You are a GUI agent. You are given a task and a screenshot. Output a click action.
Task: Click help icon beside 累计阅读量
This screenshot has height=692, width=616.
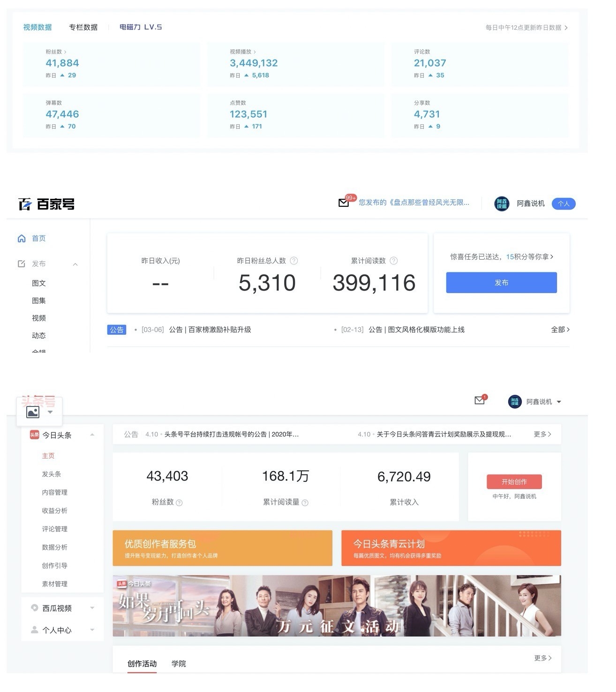305,503
